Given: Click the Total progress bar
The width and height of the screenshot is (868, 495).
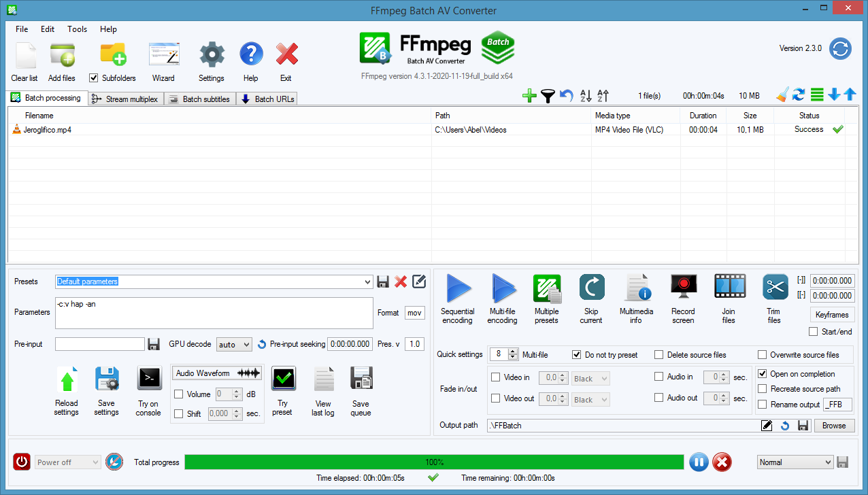Looking at the screenshot, I should (x=434, y=462).
